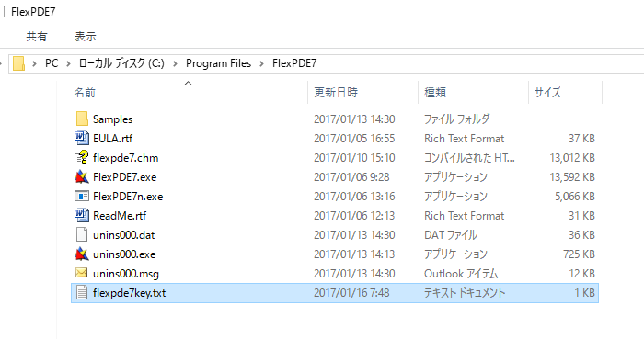Open the 共有 ribbon tab
644x339 pixels.
[x=37, y=37]
